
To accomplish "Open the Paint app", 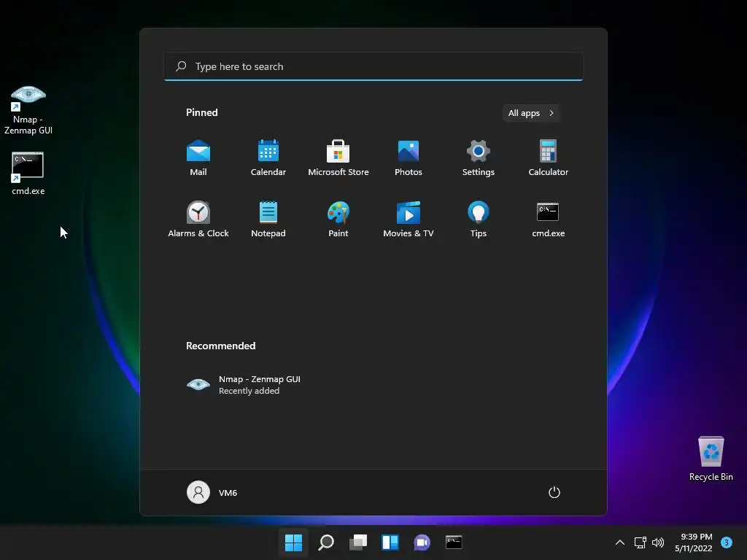I will coord(338,219).
